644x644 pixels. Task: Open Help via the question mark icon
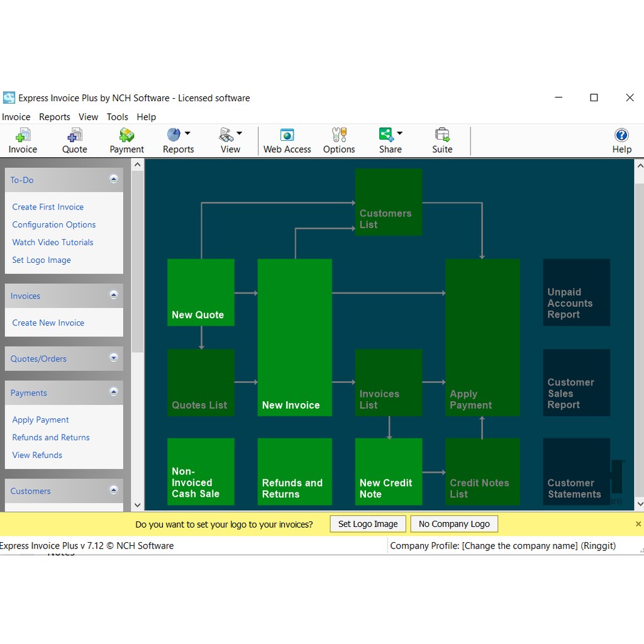tap(621, 135)
